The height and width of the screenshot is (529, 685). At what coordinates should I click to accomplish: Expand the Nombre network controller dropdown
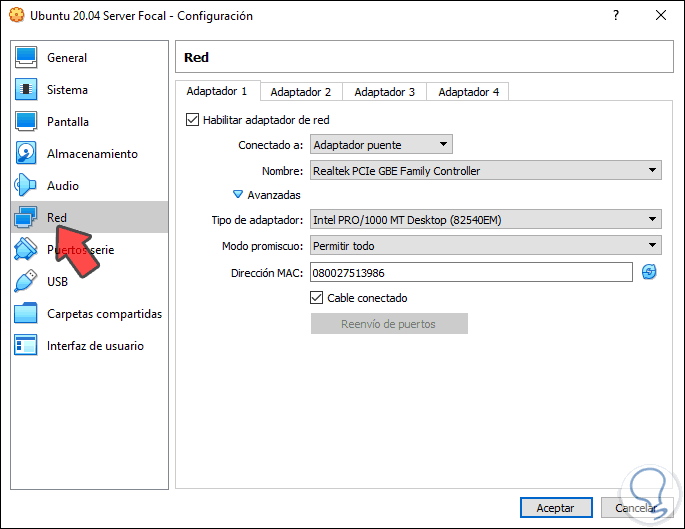[485, 171]
